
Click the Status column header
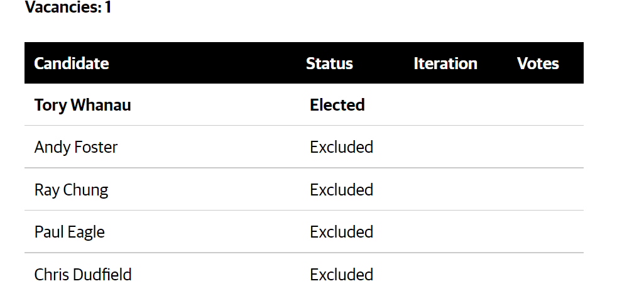click(329, 63)
